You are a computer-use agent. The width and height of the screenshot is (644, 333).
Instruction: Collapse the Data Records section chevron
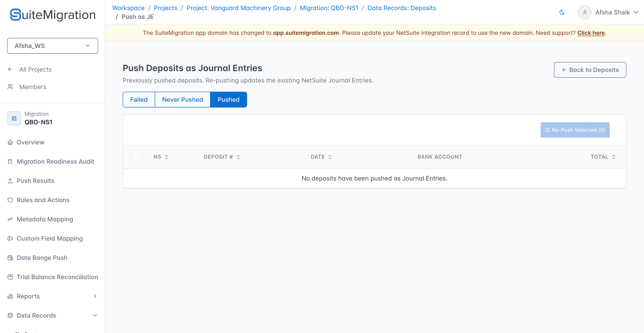(x=95, y=316)
